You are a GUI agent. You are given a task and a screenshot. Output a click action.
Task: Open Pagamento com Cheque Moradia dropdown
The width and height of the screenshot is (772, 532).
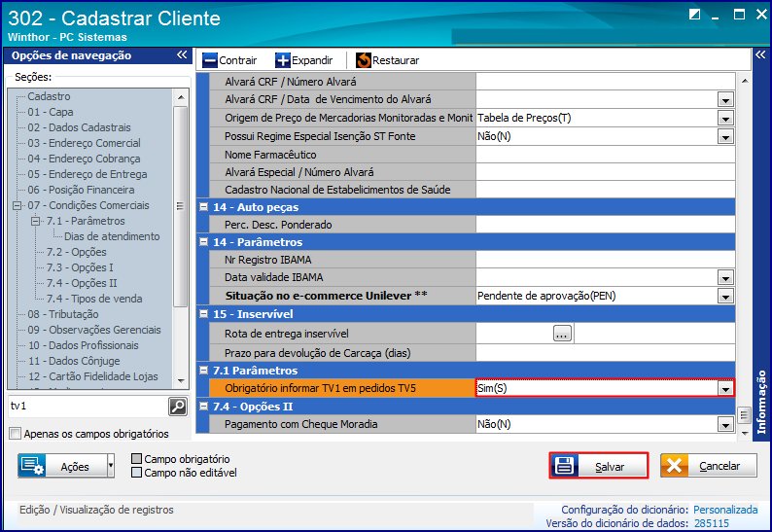point(725,425)
